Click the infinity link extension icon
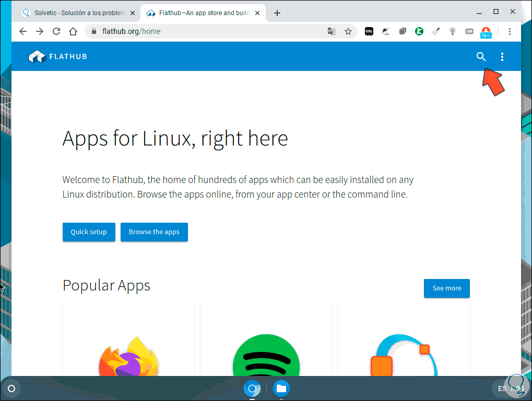 pyautogui.click(x=469, y=31)
